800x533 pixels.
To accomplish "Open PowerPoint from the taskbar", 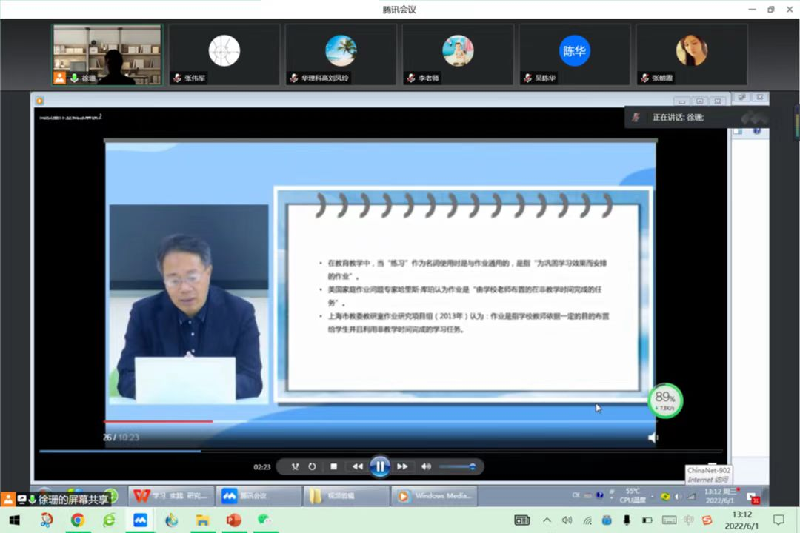I will (234, 520).
